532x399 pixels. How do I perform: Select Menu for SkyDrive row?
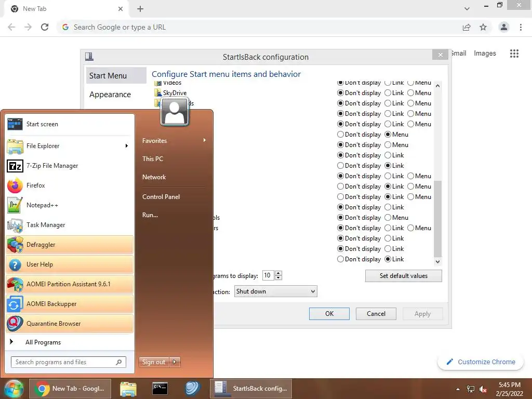[410, 93]
